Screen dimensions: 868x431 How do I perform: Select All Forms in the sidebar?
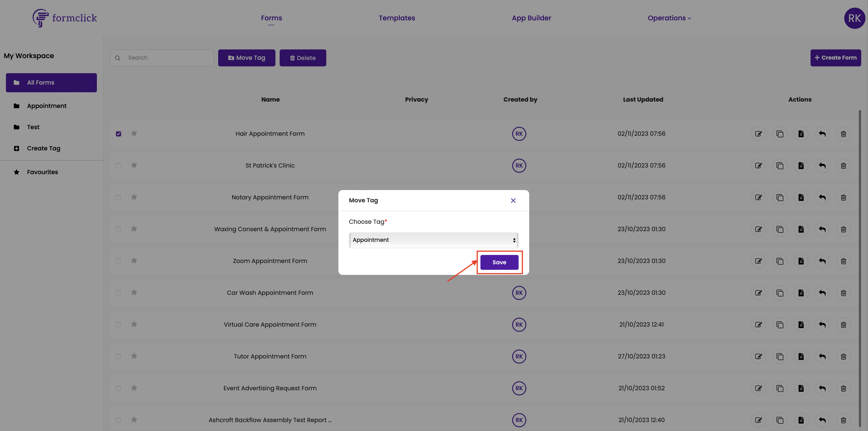[51, 83]
